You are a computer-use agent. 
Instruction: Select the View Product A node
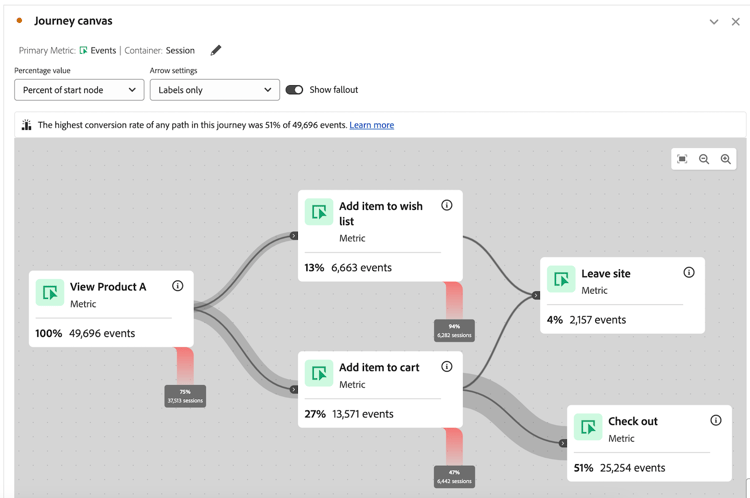coord(111,309)
